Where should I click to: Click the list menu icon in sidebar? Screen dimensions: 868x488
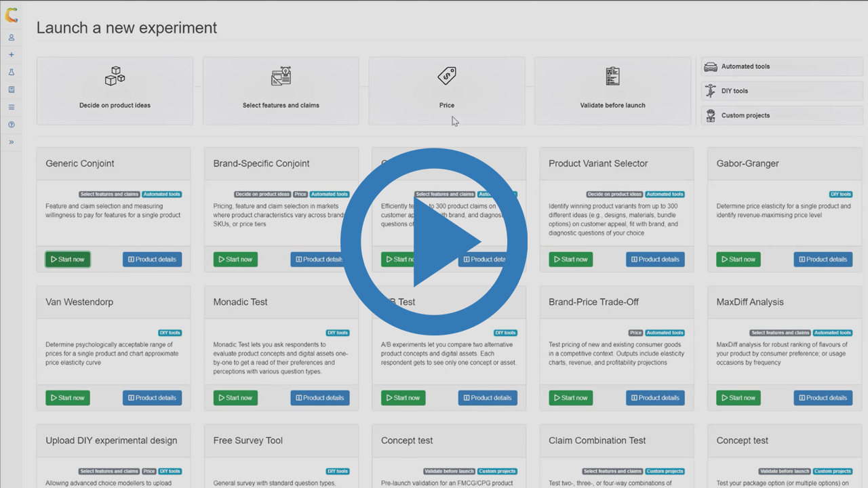click(11, 107)
